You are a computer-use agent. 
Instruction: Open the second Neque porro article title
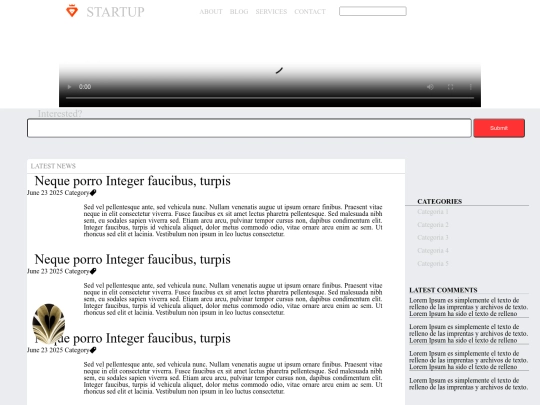pos(133,259)
